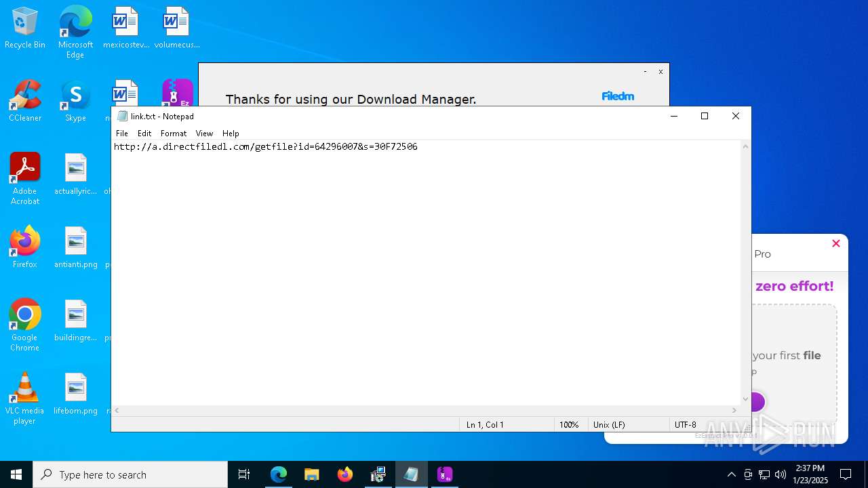868x488 pixels.
Task: Click the Notepad title bar icon
Action: pyautogui.click(x=122, y=116)
